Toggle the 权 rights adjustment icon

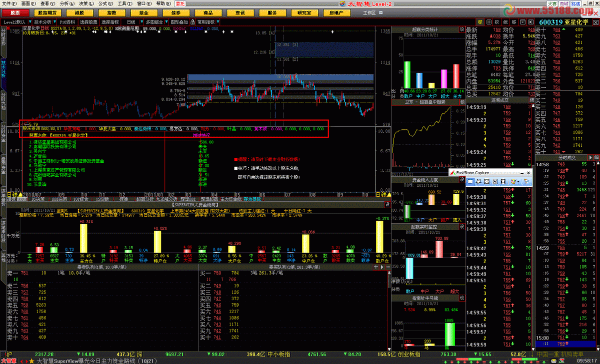[497, 22]
